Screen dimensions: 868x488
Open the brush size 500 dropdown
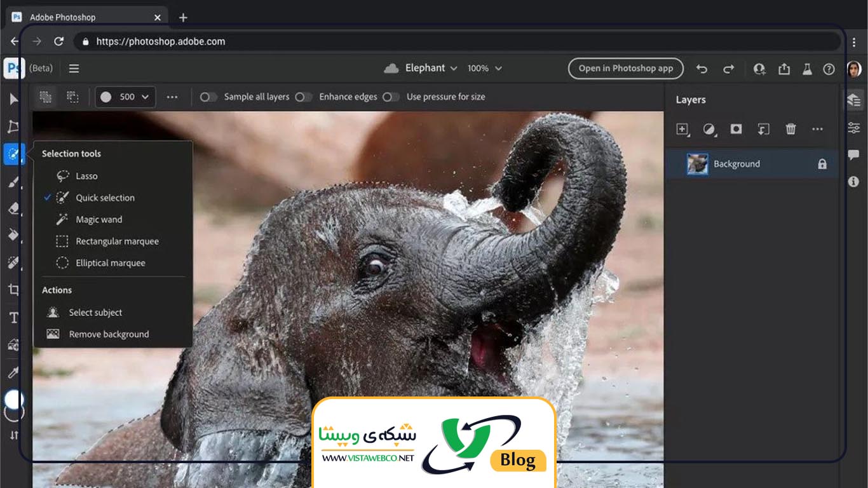point(126,97)
